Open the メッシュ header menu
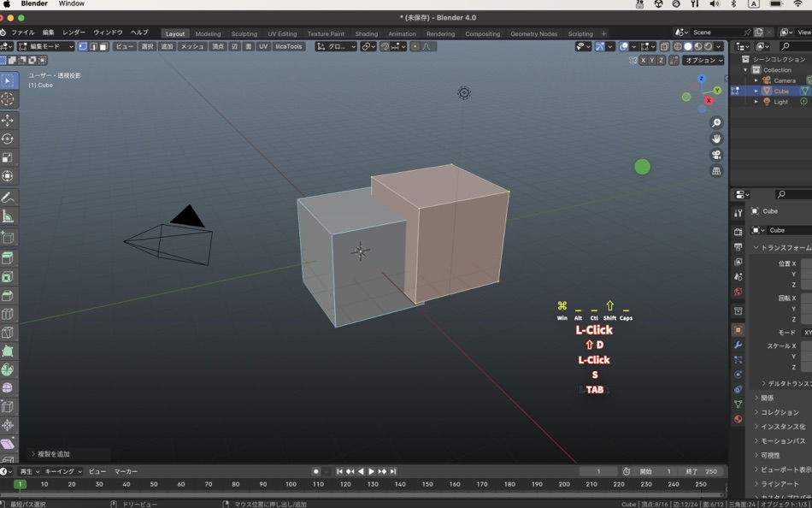812x508 pixels. tap(192, 47)
